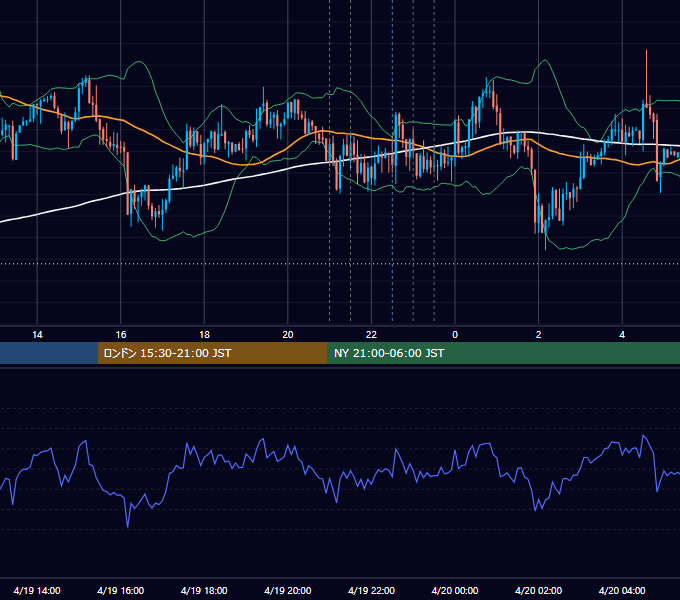Click the 4/19 16:00 time label
This screenshot has width=680, height=600.
pos(121,590)
